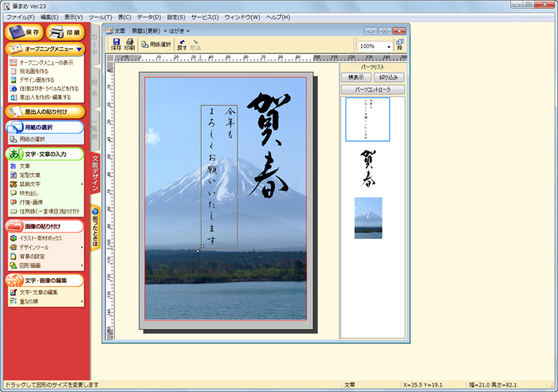Open the 100% zoom combo box
This screenshot has height=392, width=558.
click(x=375, y=46)
